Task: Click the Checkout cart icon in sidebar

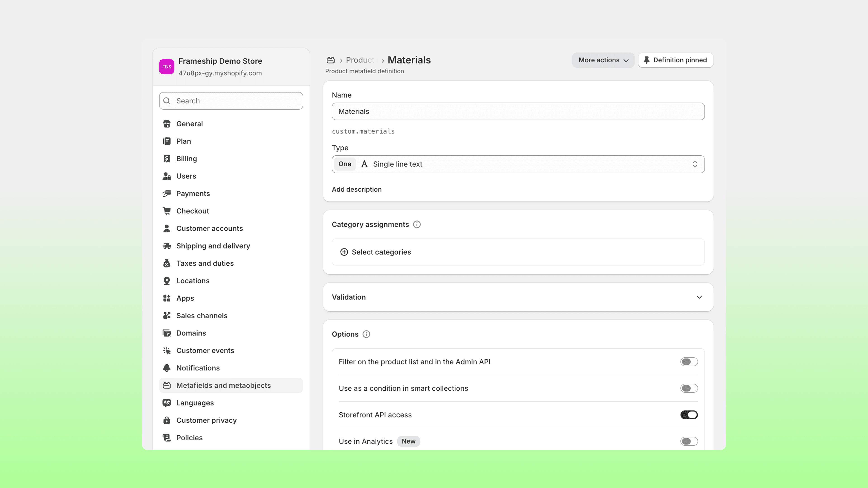Action: (166, 211)
